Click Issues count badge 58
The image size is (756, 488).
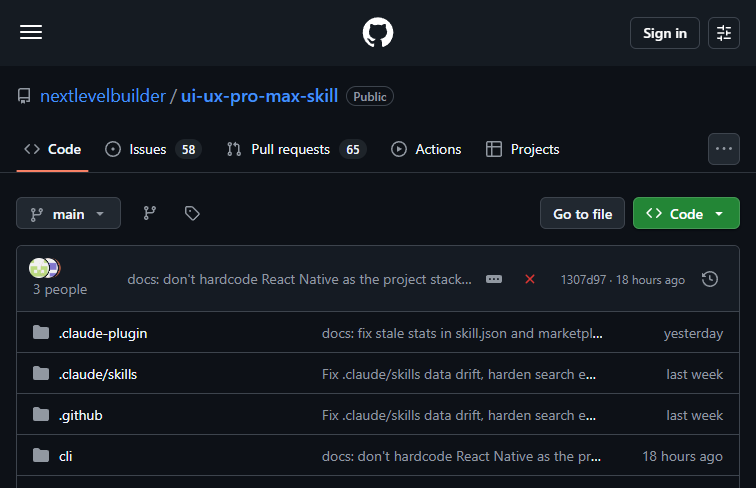(x=189, y=149)
